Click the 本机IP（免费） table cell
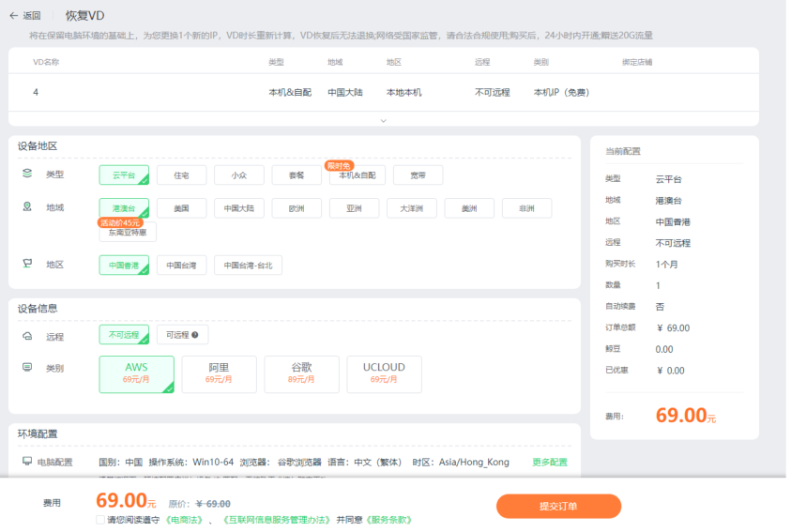The width and height of the screenshot is (791, 532). pos(561,92)
